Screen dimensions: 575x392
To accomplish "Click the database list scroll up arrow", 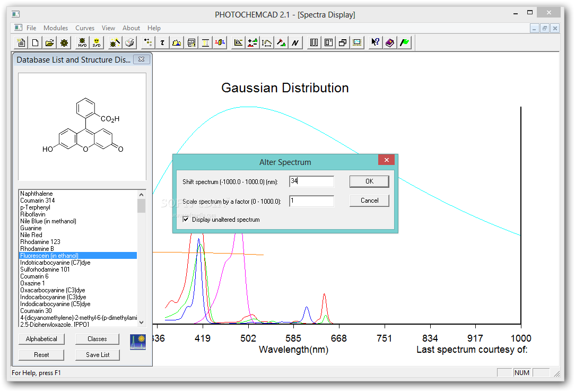I will pyautogui.click(x=141, y=194).
